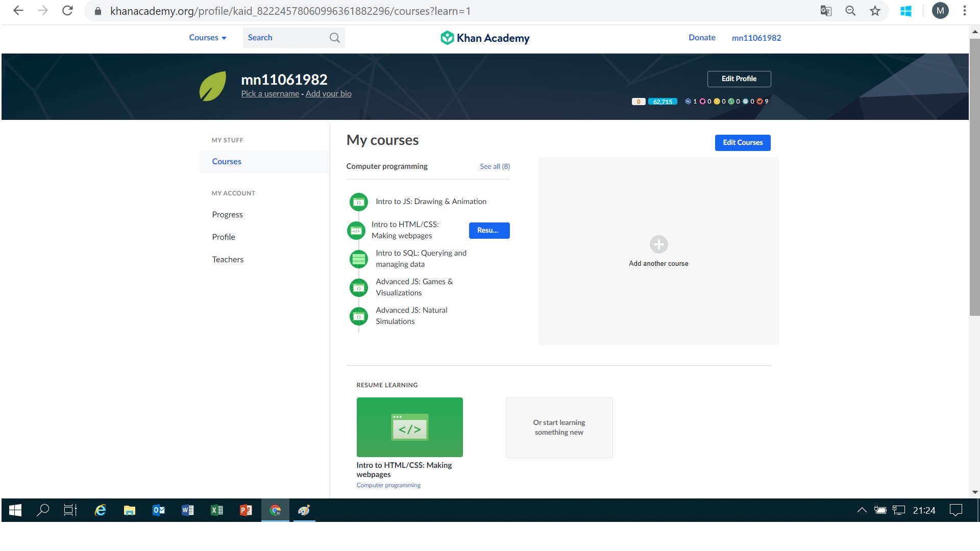980x551 pixels.
Task: Click the Intro to JS: Drawing & Animation icon
Action: click(x=359, y=202)
